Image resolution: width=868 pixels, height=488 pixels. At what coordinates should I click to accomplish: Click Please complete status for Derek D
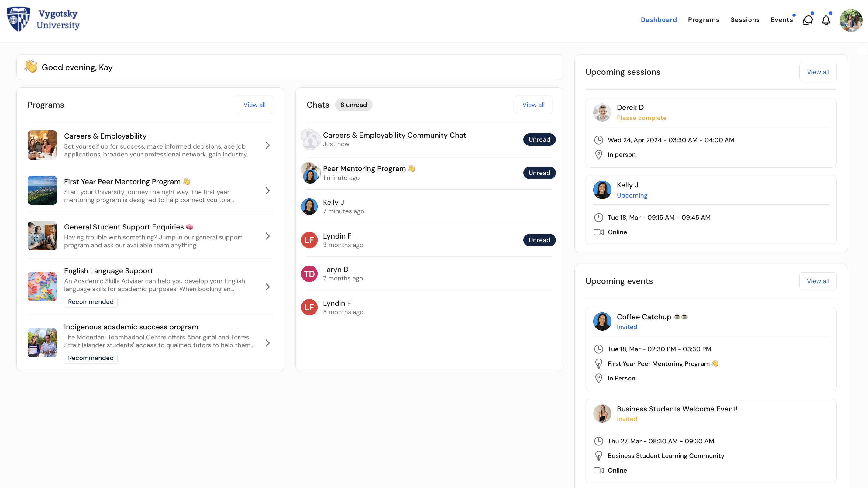[642, 118]
